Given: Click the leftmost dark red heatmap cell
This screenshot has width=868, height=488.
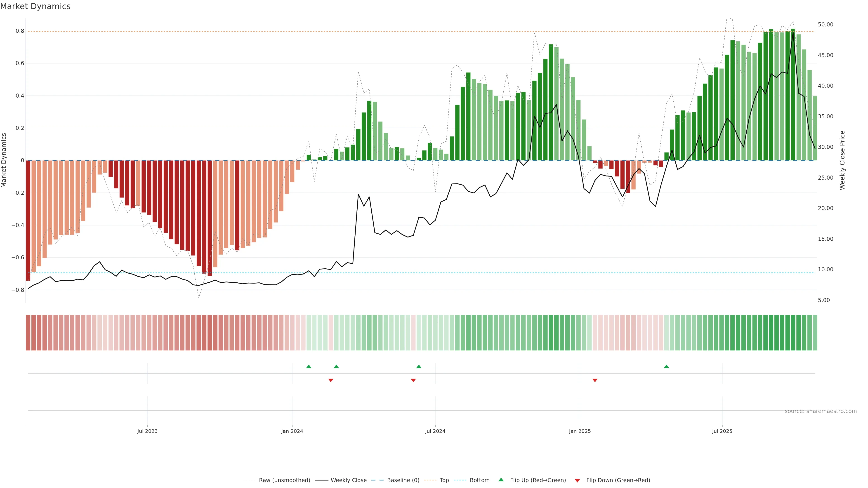Looking at the screenshot, I should pyautogui.click(x=28, y=332).
